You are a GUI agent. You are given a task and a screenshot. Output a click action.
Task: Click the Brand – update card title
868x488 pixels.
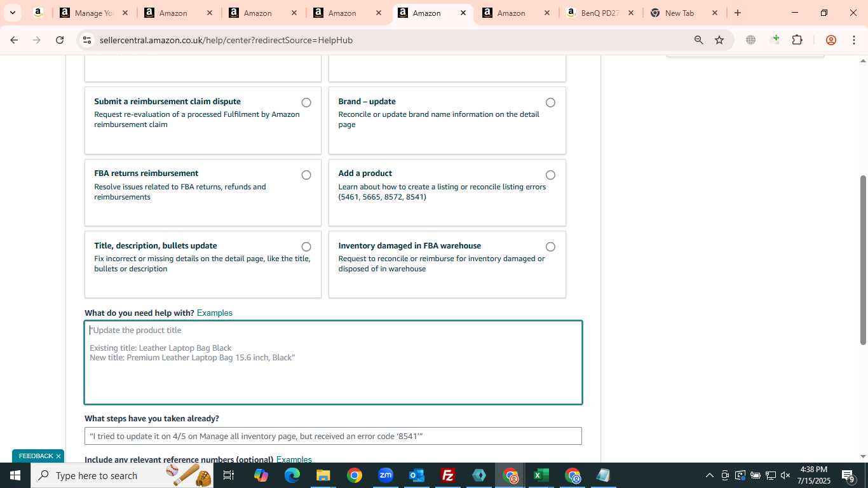point(367,102)
